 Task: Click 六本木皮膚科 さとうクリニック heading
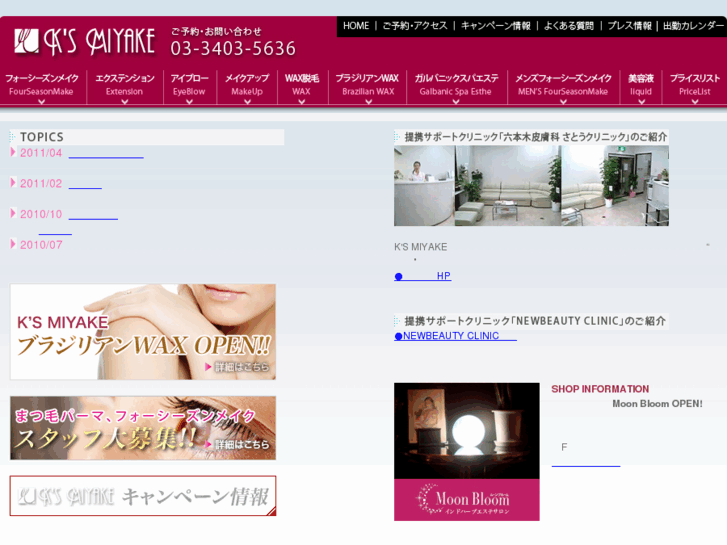tap(531, 137)
